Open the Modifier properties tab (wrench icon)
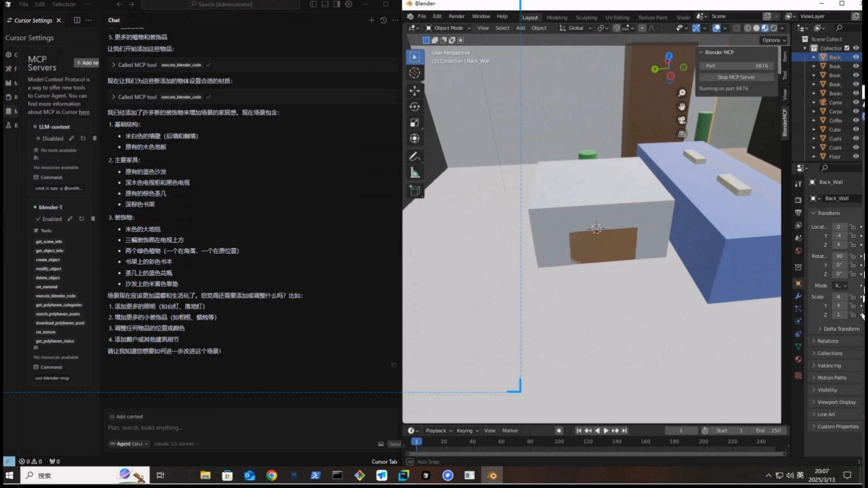Screen dimensions: 868x488 798,296
